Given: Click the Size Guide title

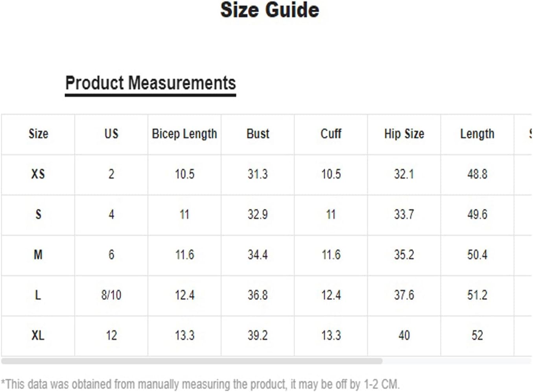Looking at the screenshot, I should 269,10.
